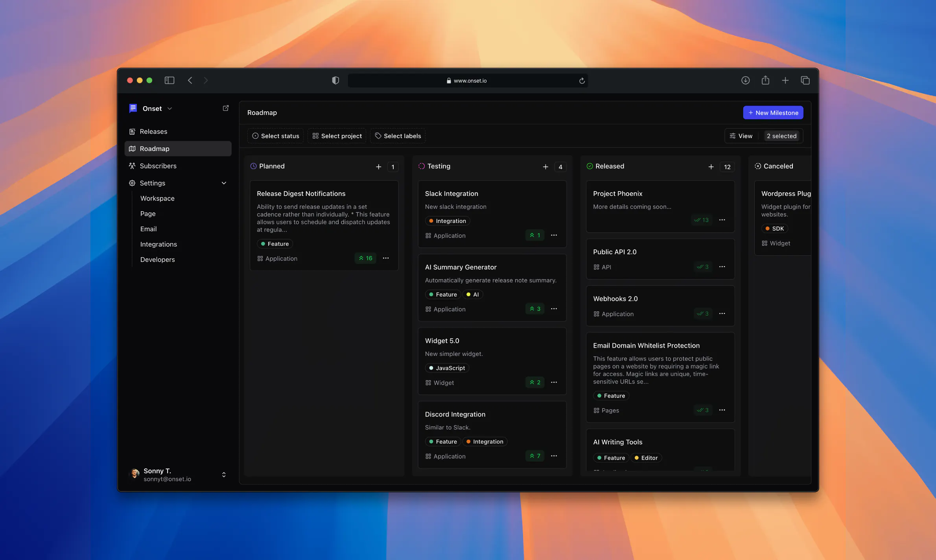Show tab overview icon
The image size is (936, 560).
(805, 80)
